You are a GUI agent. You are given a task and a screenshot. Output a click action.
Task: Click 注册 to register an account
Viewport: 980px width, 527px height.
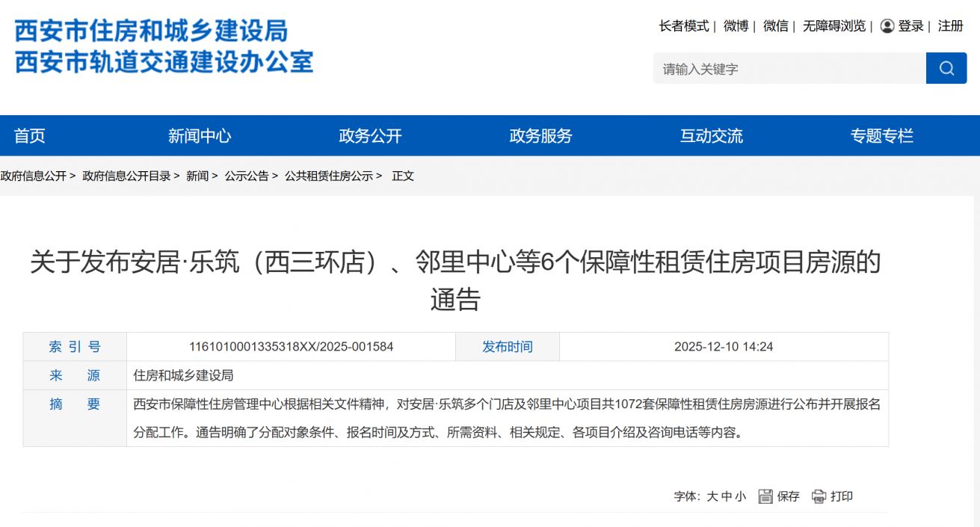[949, 25]
